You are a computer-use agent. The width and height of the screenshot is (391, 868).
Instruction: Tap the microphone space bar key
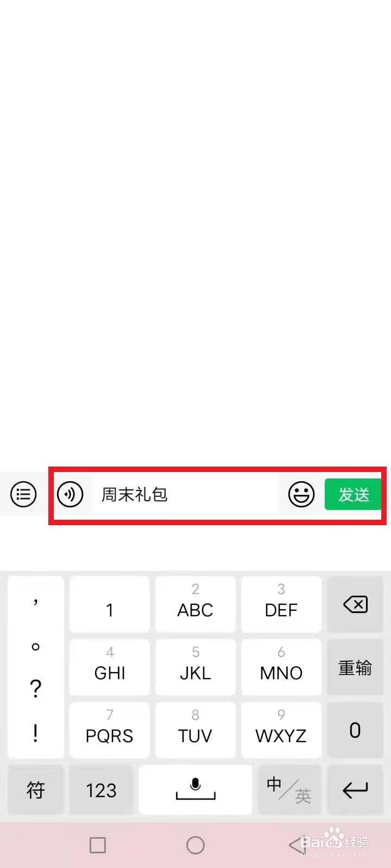click(x=195, y=790)
